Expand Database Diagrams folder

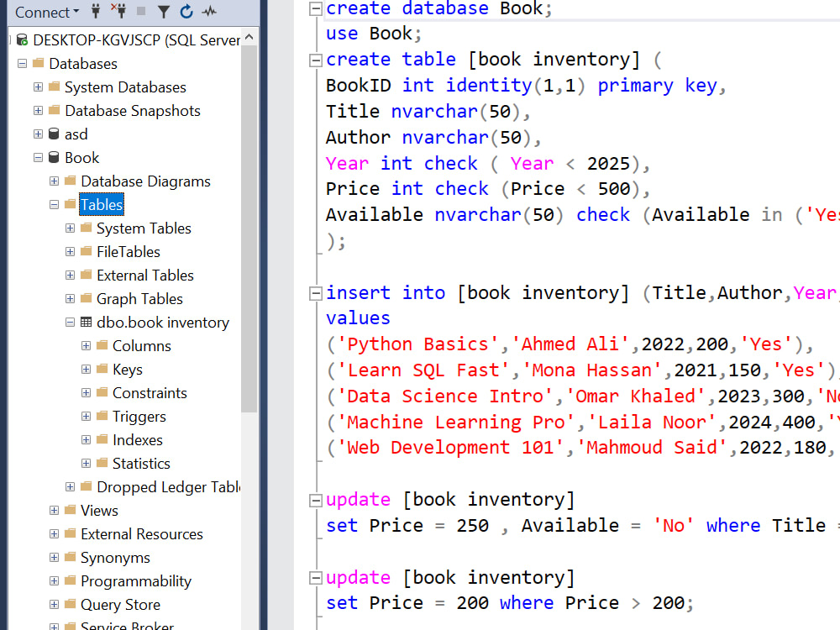(x=54, y=181)
